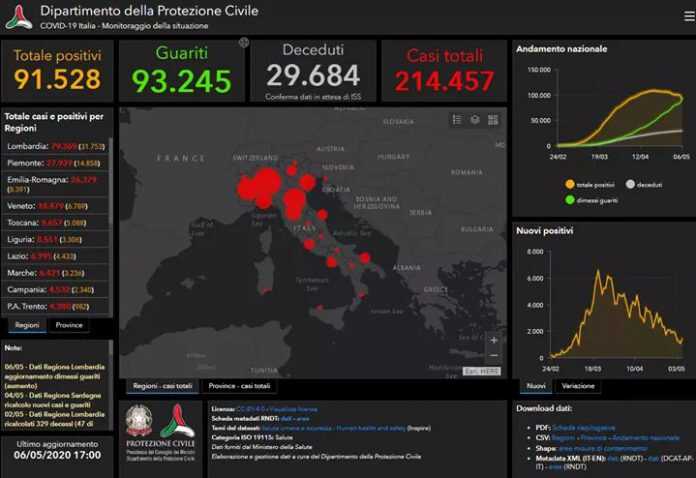Select the Nuovi chart tab
This screenshot has height=478, width=696.
[x=536, y=386]
